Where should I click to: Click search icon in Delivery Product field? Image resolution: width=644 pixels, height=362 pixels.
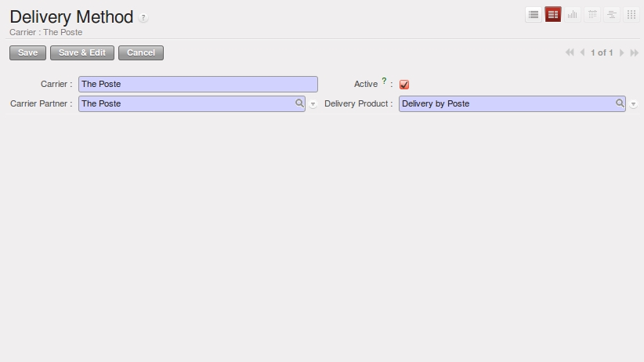pyautogui.click(x=620, y=103)
